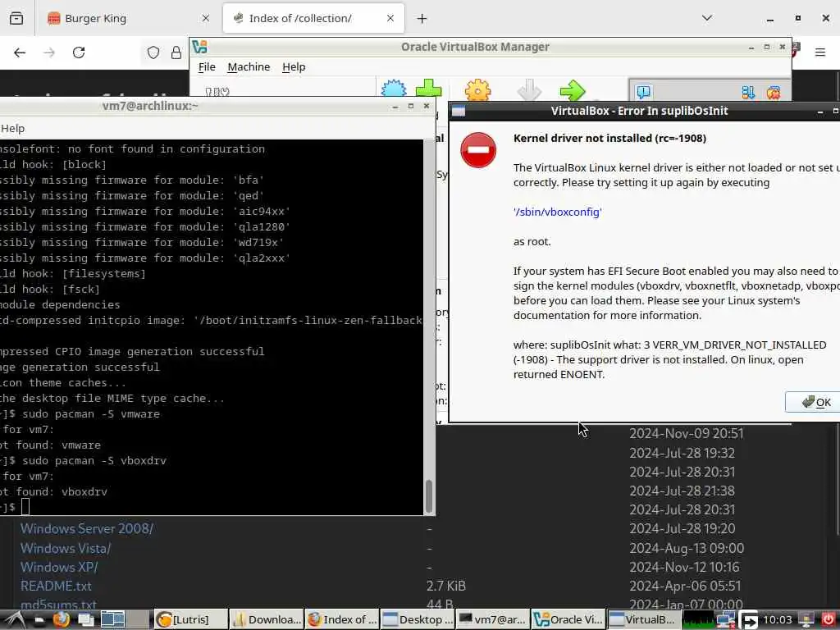This screenshot has height=630, width=840.
Task: Click the 10:03 clock in tray
Action: point(778,620)
